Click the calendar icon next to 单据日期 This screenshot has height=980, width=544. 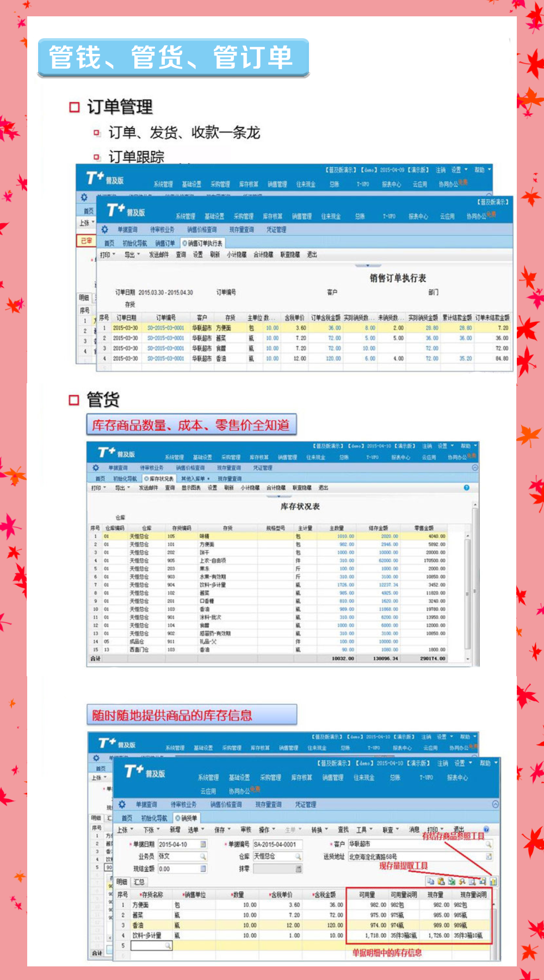click(x=203, y=844)
